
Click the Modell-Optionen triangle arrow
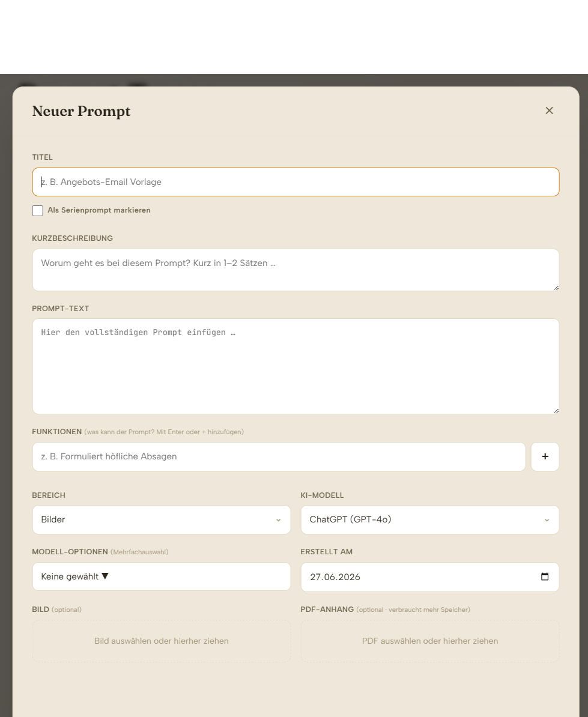[x=105, y=576]
